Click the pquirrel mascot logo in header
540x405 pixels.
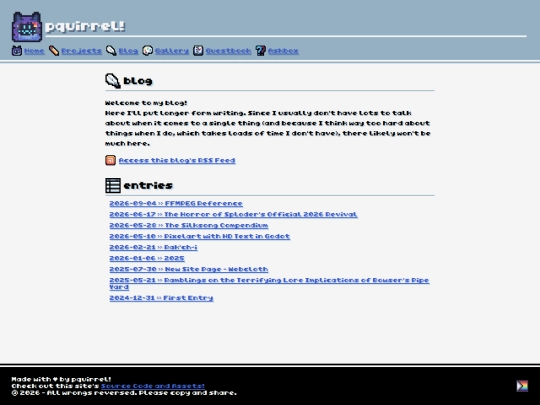[27, 27]
